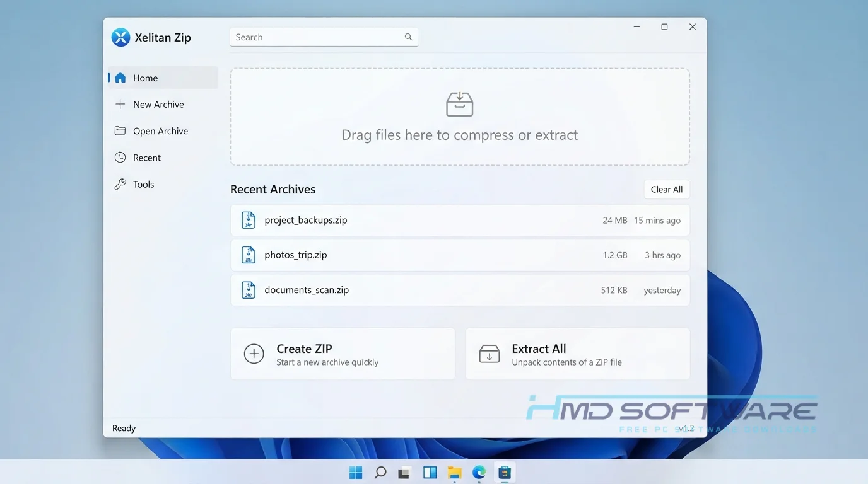Click the plus icon beside New Archive

[120, 104]
